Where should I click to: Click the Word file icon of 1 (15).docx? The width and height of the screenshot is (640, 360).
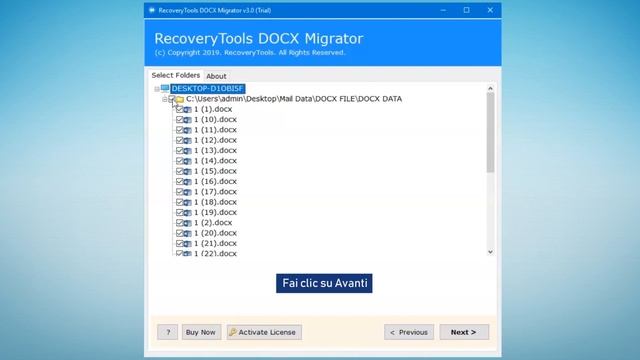187,171
